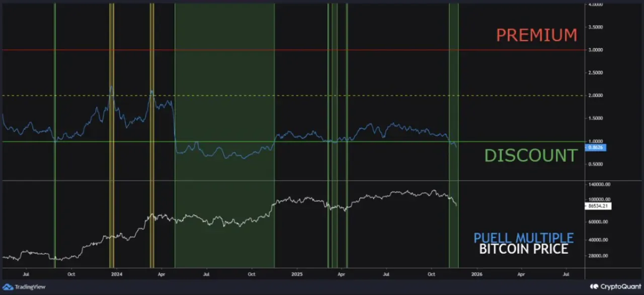This screenshot has width=644, height=295.
Task: Click the Apr label right after 2025
Action: click(341, 274)
